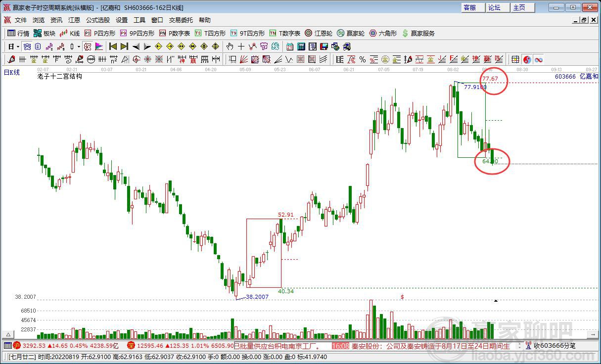This screenshot has width=601, height=364.
Task: Open the 设置 menu
Action: pos(122,20)
